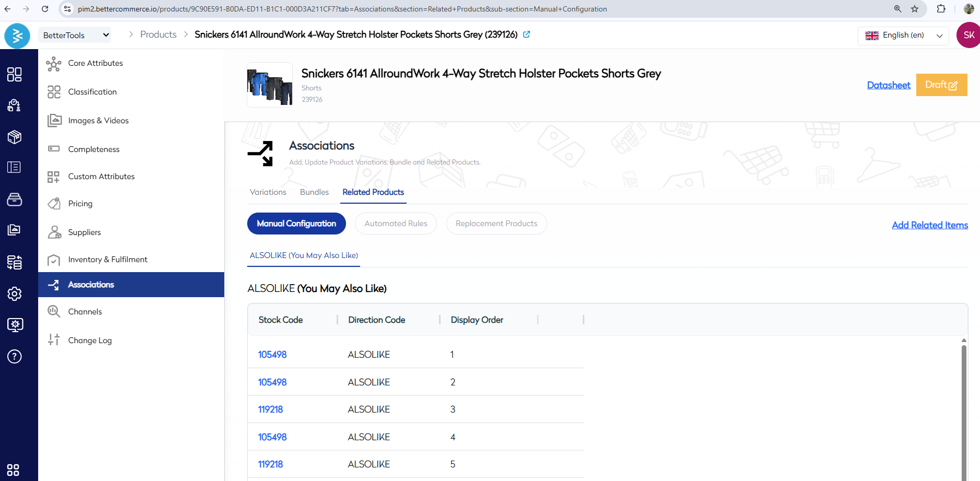Viewport: 980px width, 481px height.
Task: Open the help question mark icon
Action: tap(15, 357)
